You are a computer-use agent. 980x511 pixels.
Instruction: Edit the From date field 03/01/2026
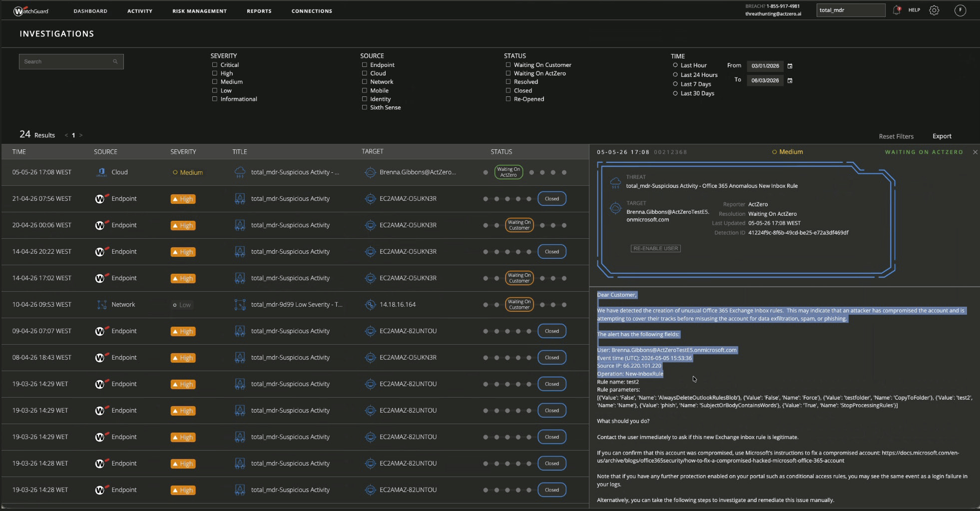coord(765,66)
